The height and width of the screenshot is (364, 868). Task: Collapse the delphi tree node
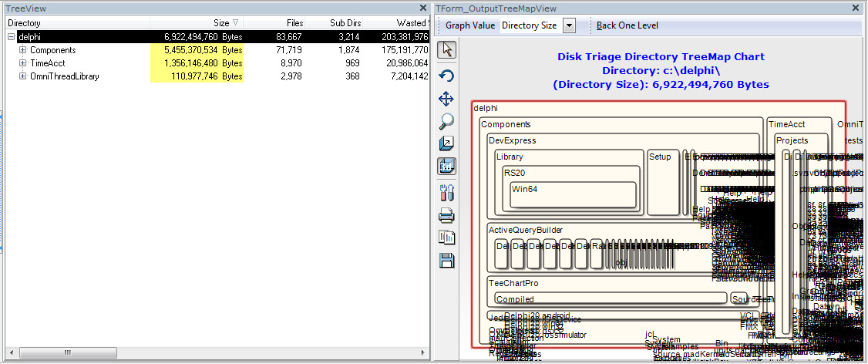click(x=11, y=37)
